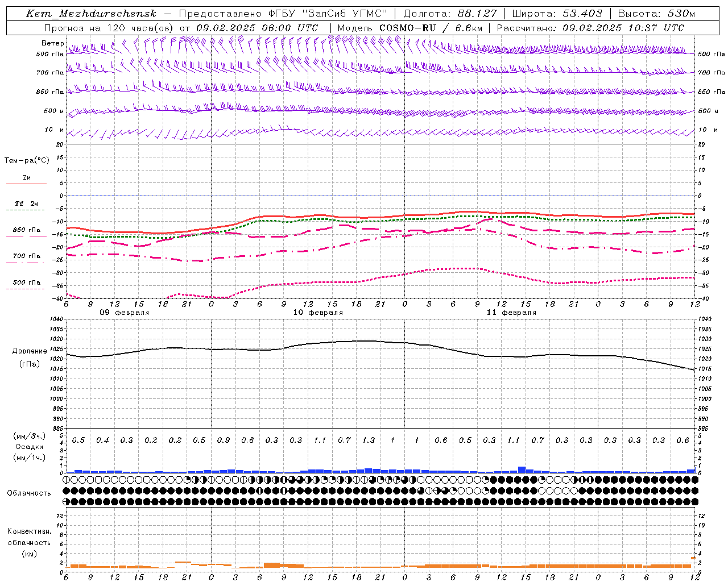Click the Td 2м dew point legend entry
Screen dimensions: 728x582
(x=27, y=203)
